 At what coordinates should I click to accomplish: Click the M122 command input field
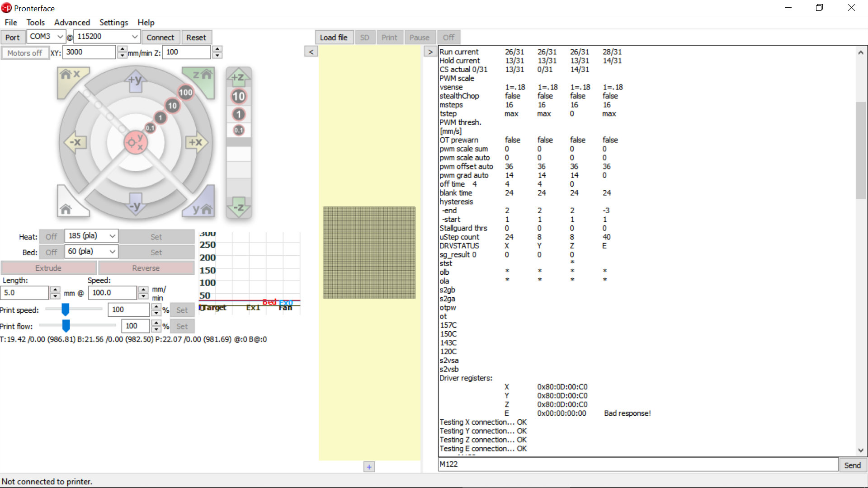point(637,464)
